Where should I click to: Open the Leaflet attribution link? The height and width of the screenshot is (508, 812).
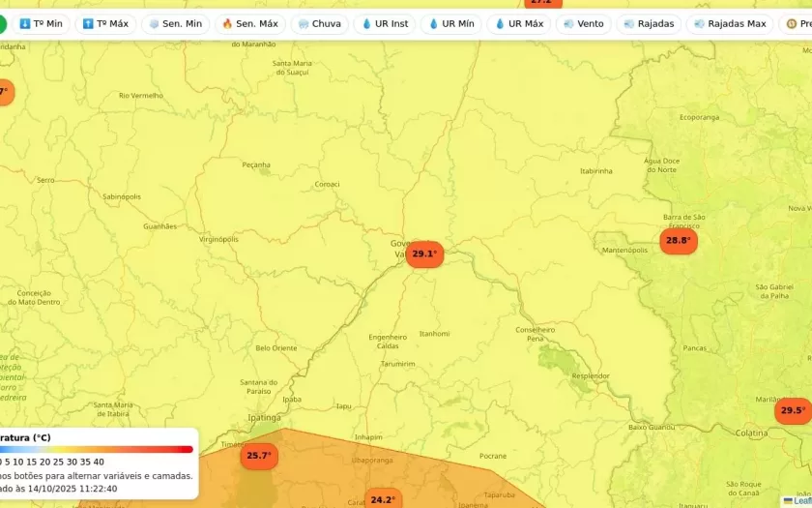tap(800, 501)
